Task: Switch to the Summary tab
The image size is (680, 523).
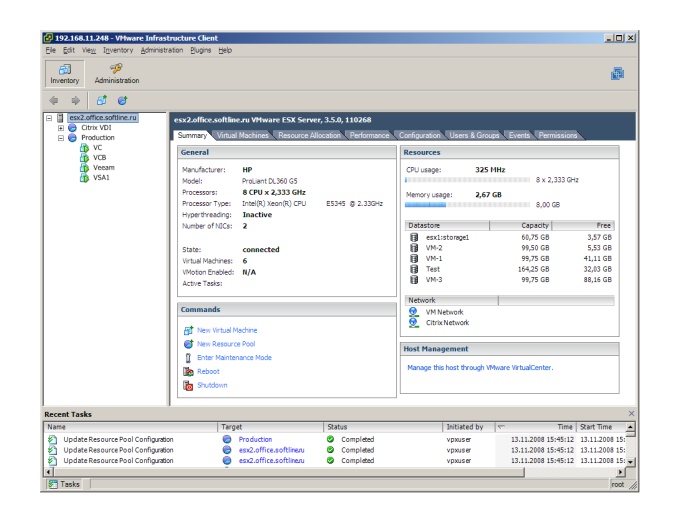Action: (192, 135)
